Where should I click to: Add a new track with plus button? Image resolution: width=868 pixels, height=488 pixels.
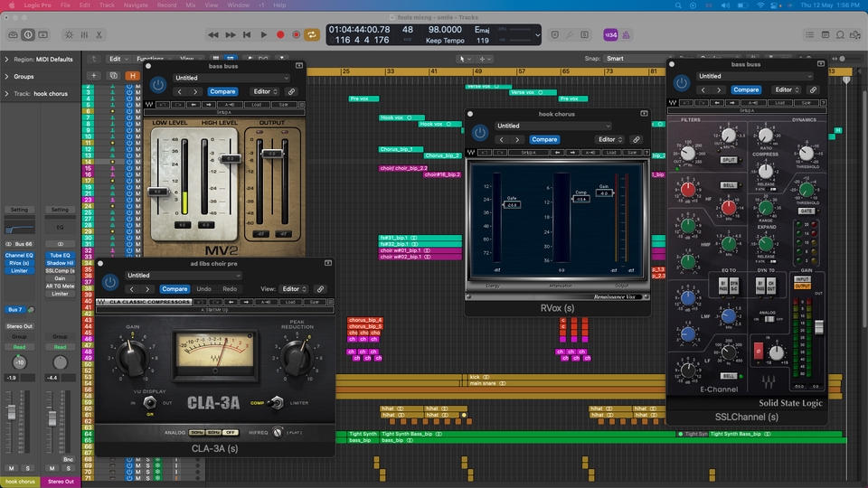(x=93, y=76)
